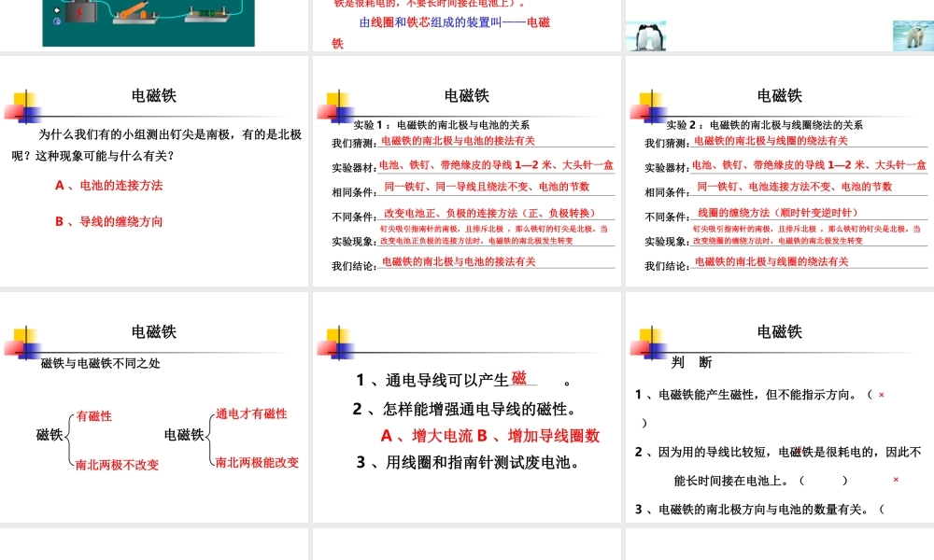The image size is (934, 560).
Task: Click the polar bear picture
Action: (913, 35)
